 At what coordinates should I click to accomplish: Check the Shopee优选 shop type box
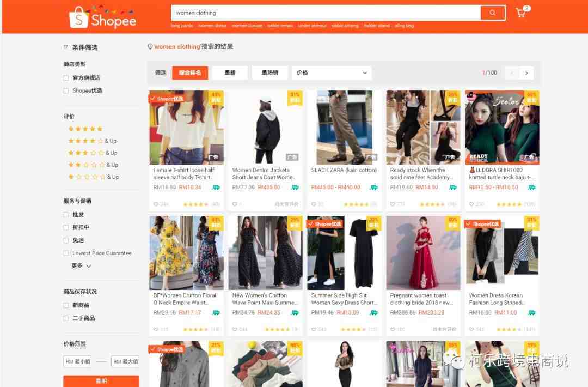[x=66, y=91]
